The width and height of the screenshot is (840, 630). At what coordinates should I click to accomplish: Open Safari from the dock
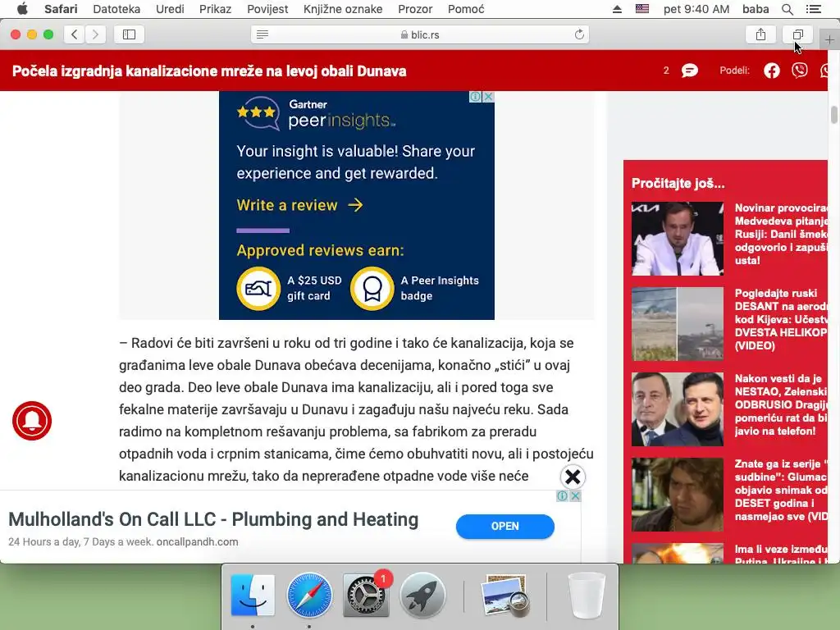point(309,596)
